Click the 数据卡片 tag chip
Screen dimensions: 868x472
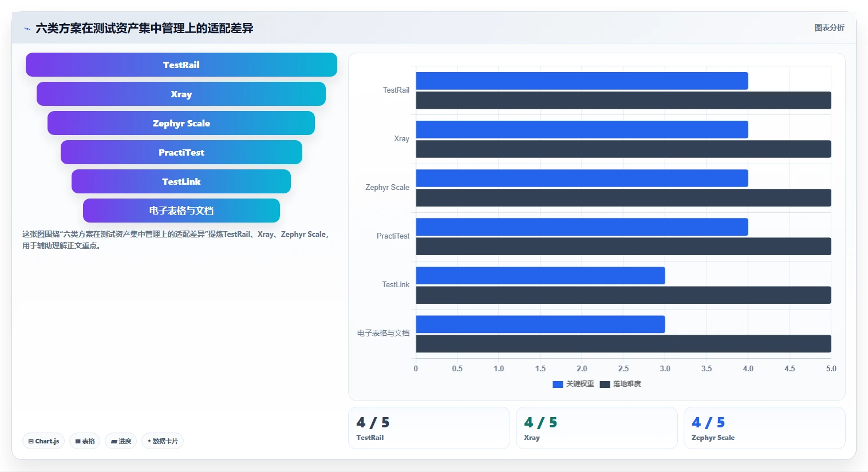(163, 441)
